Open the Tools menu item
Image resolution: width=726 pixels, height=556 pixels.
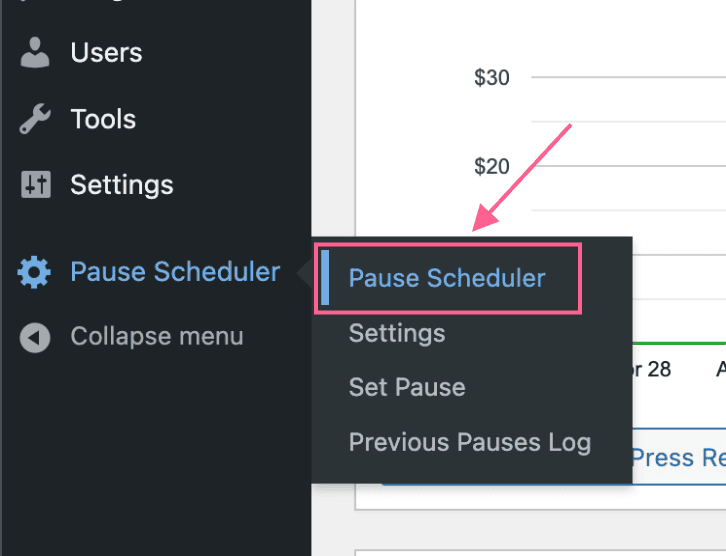click(103, 119)
